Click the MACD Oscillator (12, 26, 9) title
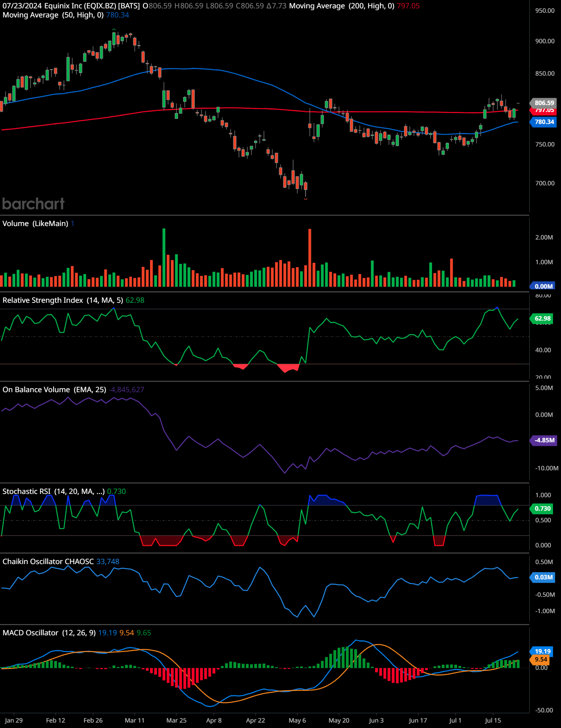The width and height of the screenshot is (561, 728). [49, 633]
